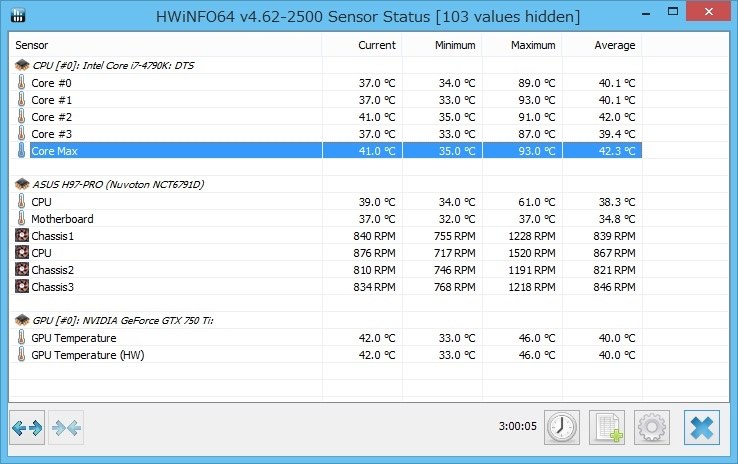Select the Core #1 row label

coord(51,100)
